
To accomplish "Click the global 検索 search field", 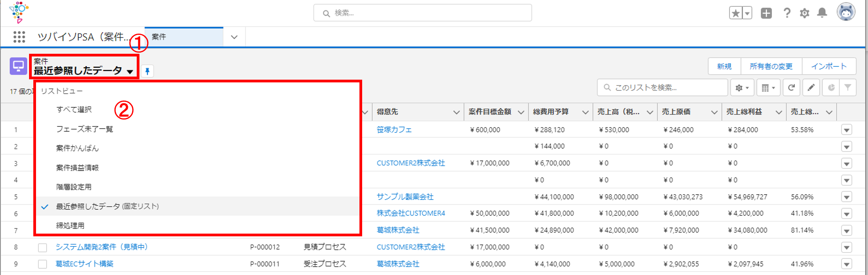I will [x=423, y=13].
